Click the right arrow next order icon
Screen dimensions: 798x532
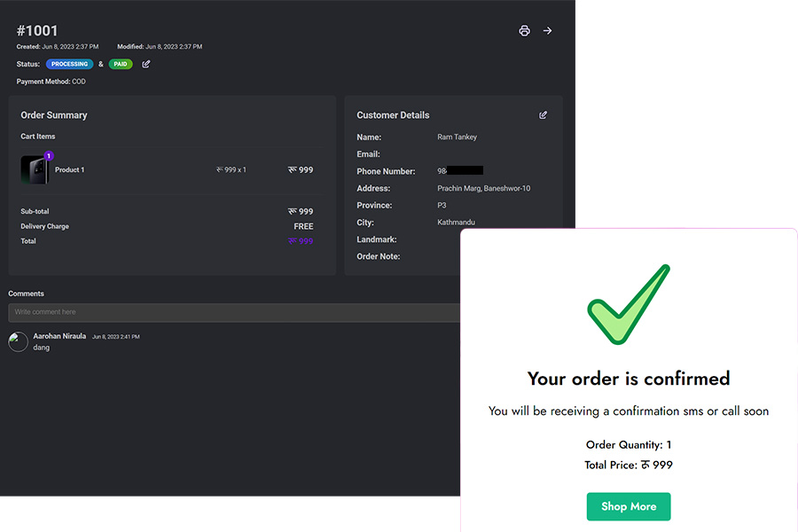point(548,31)
